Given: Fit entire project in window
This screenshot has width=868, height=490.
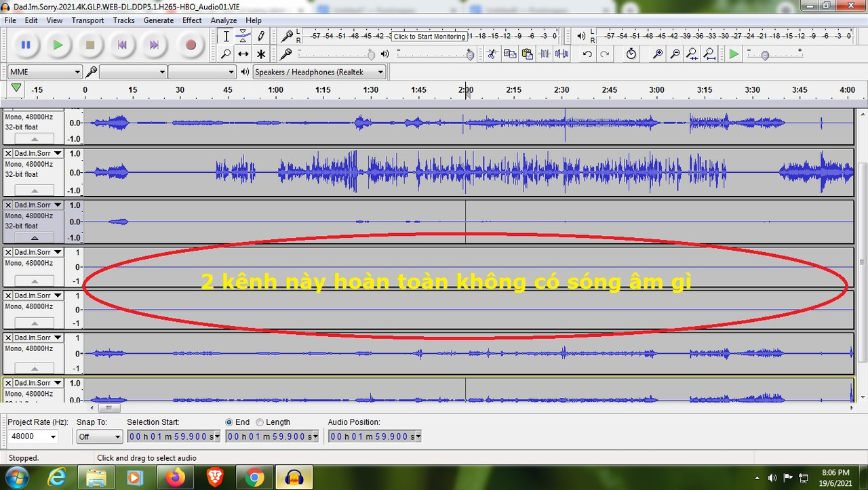Looking at the screenshot, I should [x=709, y=54].
